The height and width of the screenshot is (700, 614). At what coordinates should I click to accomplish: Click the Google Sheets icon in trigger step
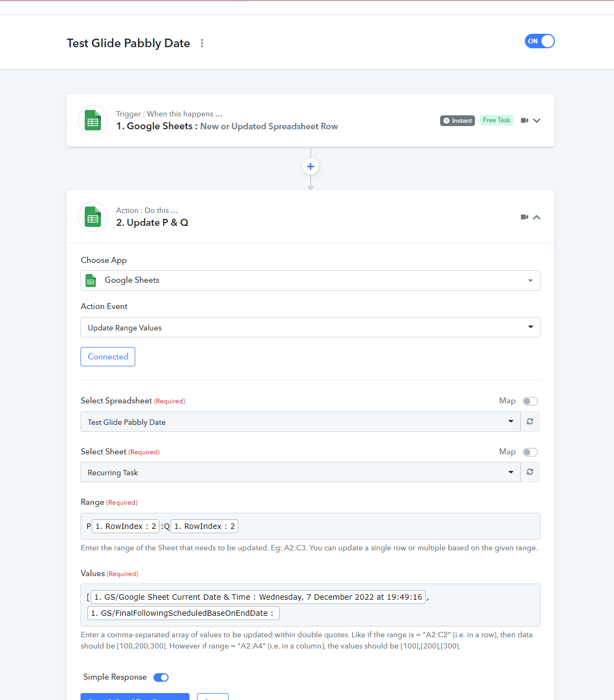[x=93, y=120]
